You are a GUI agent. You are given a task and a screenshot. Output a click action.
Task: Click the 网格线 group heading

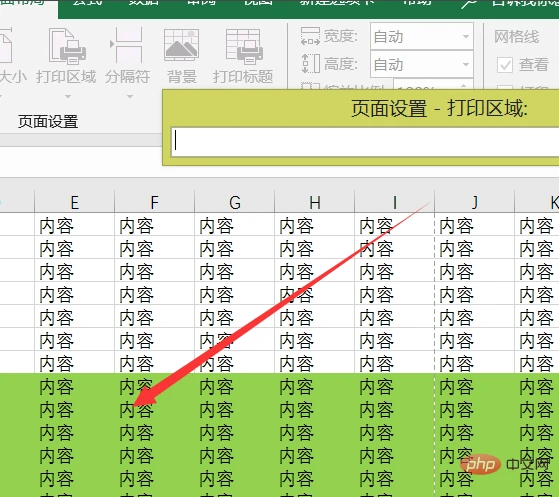[x=517, y=36]
